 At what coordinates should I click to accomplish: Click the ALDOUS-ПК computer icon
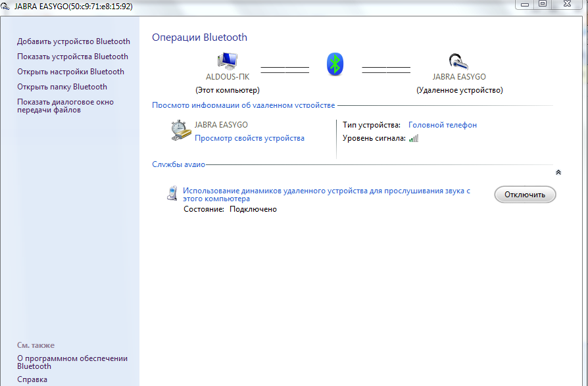click(x=228, y=61)
